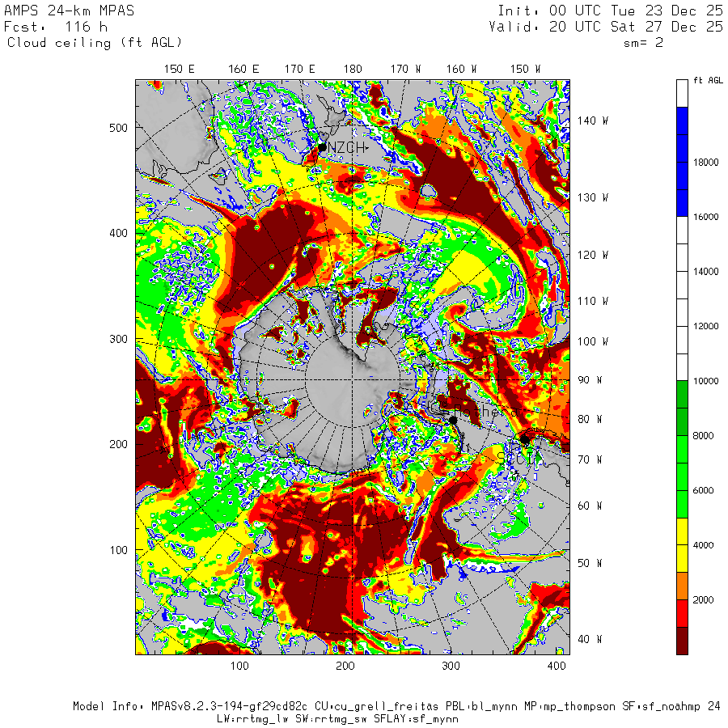Viewport: 728px width, 728px height.
Task: Select the white colorbar segment at 12000
Action: (682, 327)
